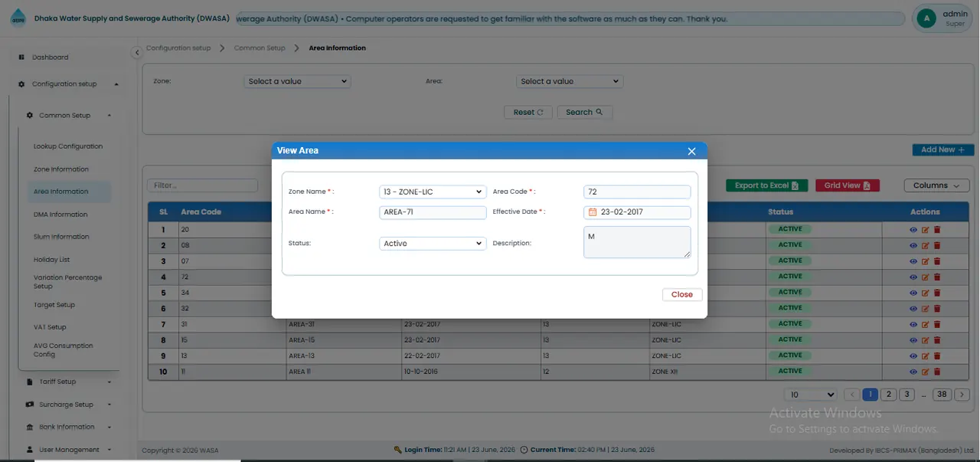Click the Area Name field containing AREA-71

pyautogui.click(x=433, y=212)
